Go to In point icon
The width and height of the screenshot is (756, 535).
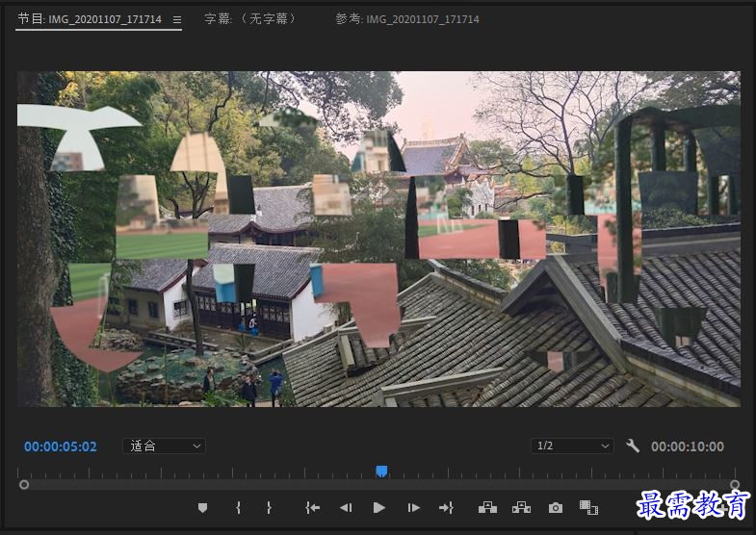coord(312,507)
